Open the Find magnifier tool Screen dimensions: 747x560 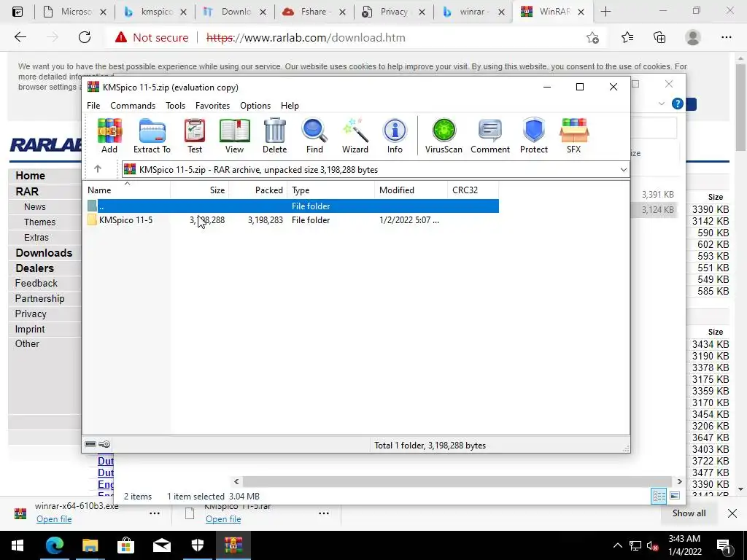coord(314,136)
